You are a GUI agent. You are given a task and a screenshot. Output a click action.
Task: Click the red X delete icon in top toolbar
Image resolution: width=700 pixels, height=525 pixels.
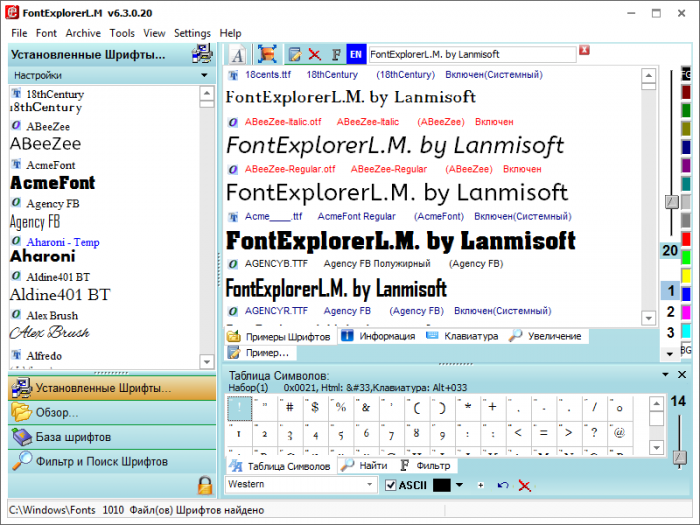pyautogui.click(x=314, y=54)
